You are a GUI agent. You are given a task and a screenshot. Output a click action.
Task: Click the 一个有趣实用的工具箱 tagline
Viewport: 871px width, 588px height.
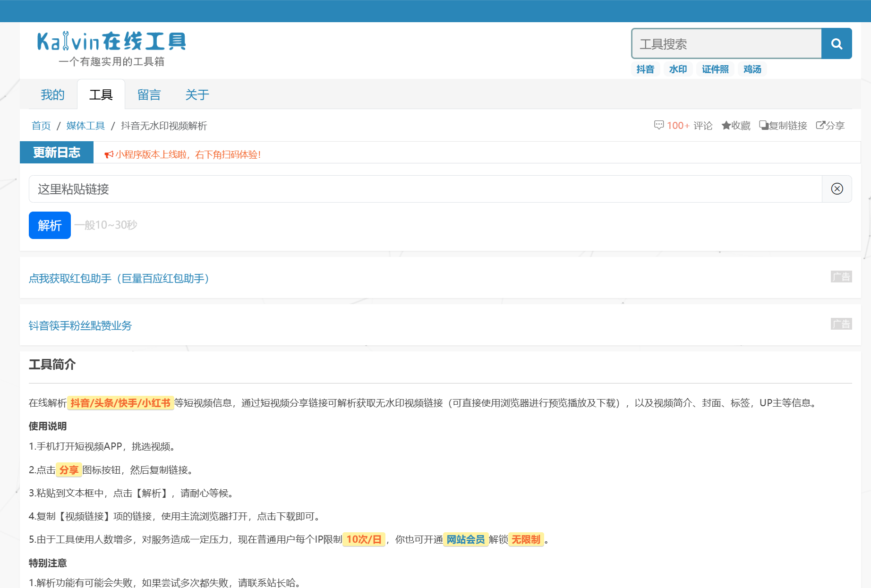point(111,62)
